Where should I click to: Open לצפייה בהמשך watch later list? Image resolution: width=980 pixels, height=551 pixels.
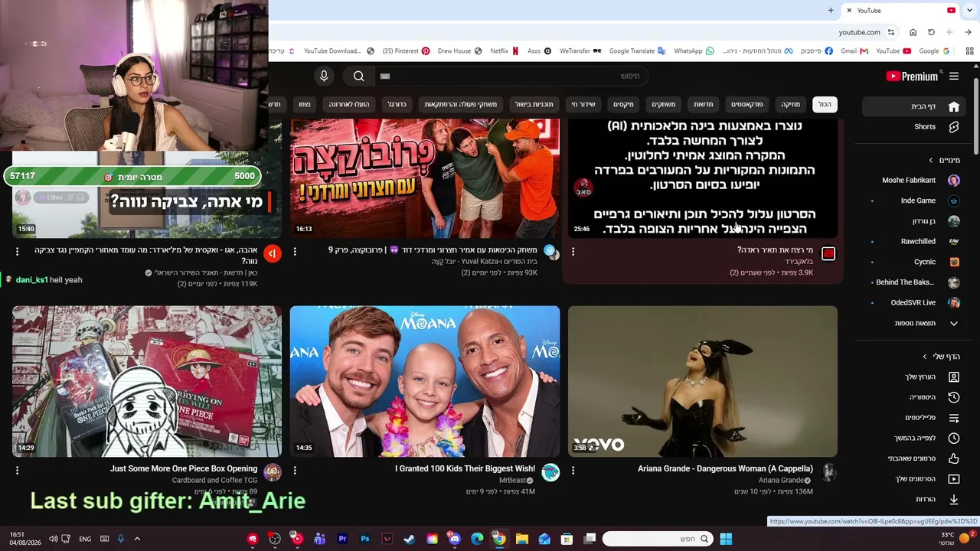point(916,438)
